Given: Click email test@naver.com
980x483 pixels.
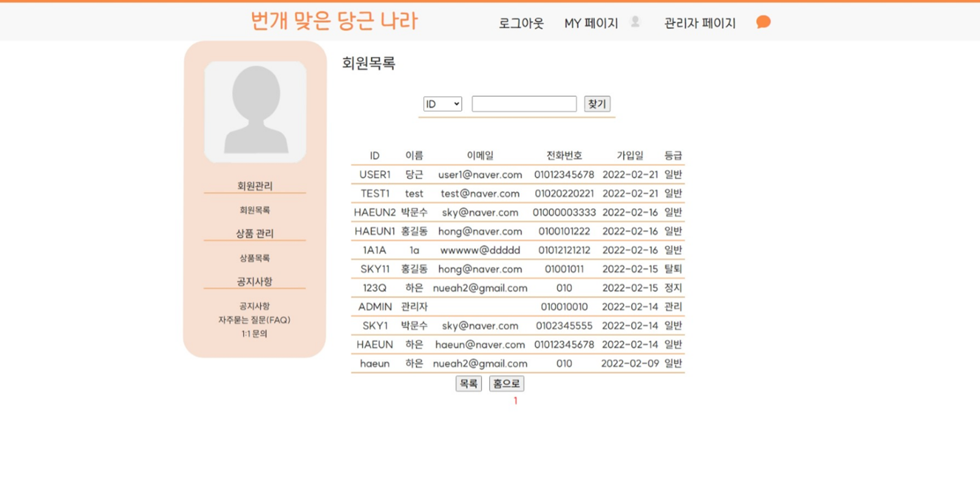Looking at the screenshot, I should click(480, 193).
